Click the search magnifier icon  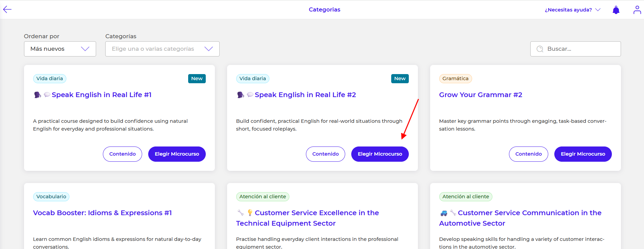coord(540,49)
